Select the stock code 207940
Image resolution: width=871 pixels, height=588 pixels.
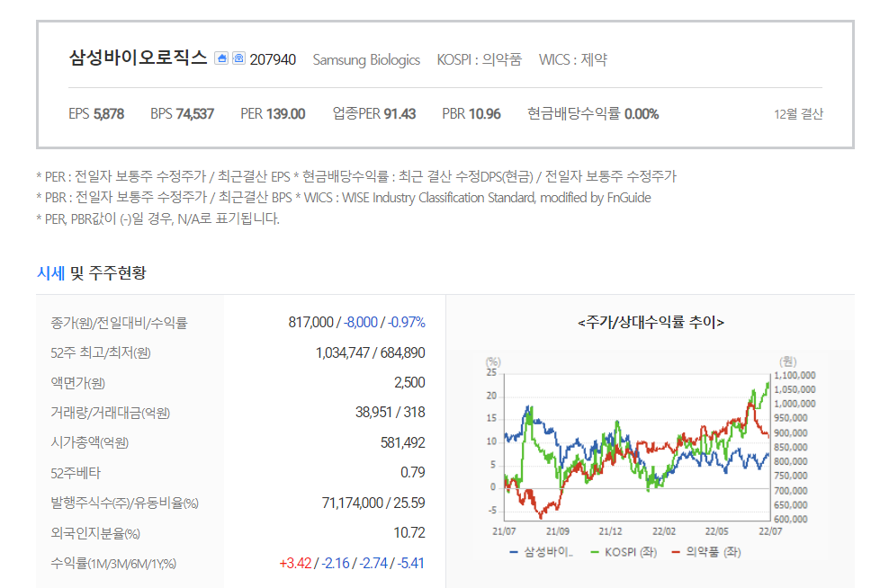[273, 59]
